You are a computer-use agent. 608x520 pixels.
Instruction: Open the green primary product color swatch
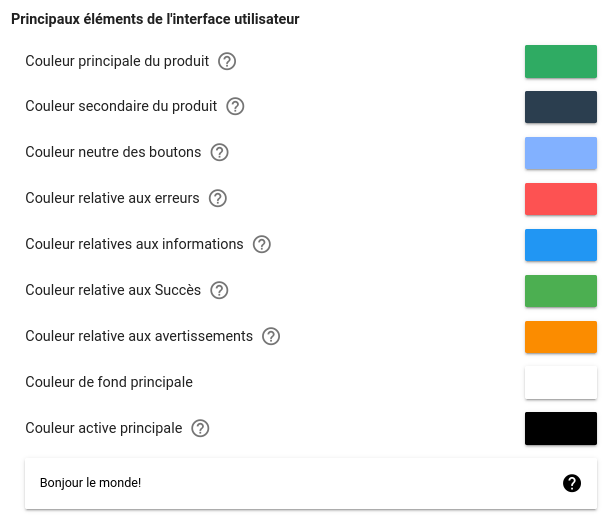pos(561,61)
